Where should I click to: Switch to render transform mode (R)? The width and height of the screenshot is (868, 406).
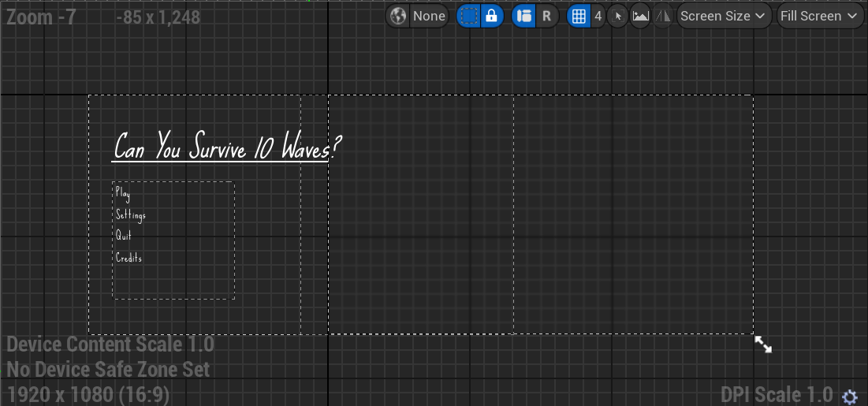click(546, 16)
